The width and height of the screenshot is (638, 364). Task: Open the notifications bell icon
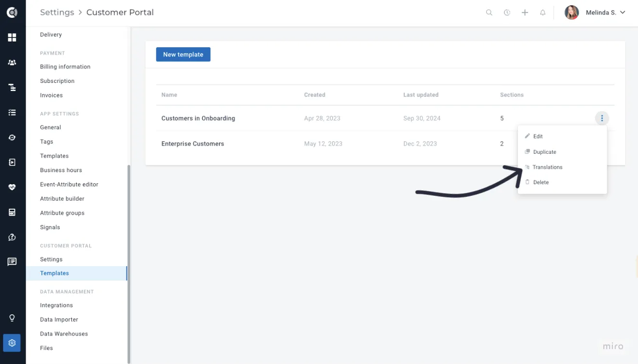coord(543,13)
